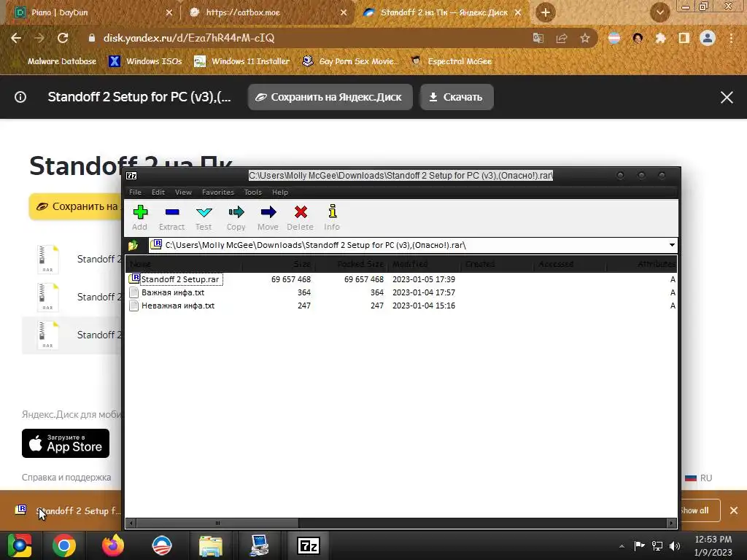Screen dimensions: 747x560
Task: Open 7-Zip File menu
Action: [x=135, y=192]
